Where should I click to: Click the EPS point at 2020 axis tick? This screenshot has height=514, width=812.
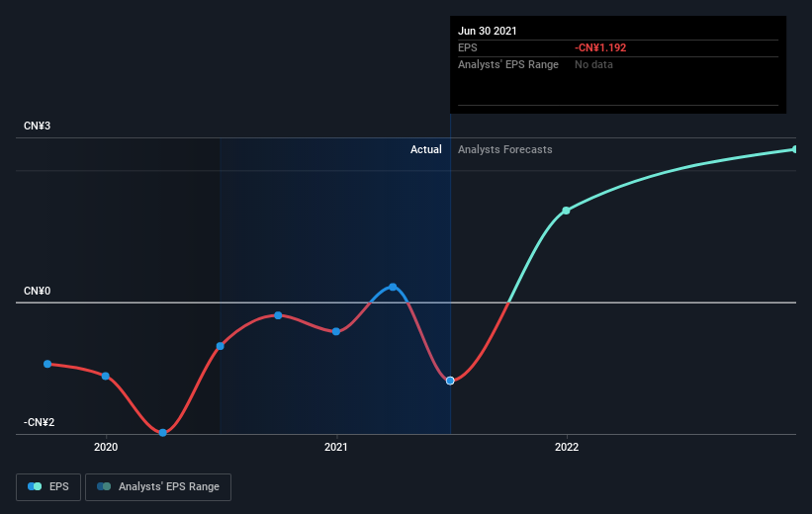point(106,376)
